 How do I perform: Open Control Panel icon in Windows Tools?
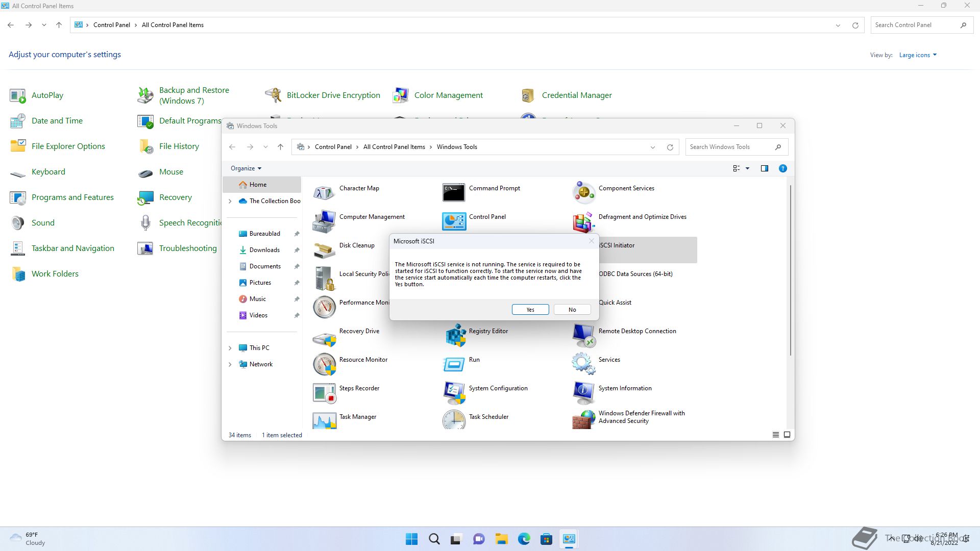454,221
